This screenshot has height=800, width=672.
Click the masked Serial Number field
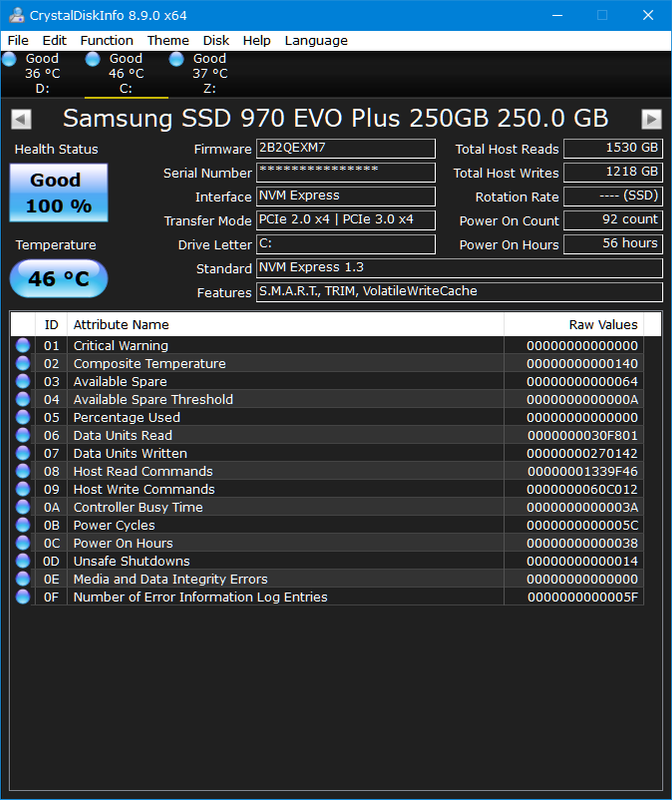[345, 172]
